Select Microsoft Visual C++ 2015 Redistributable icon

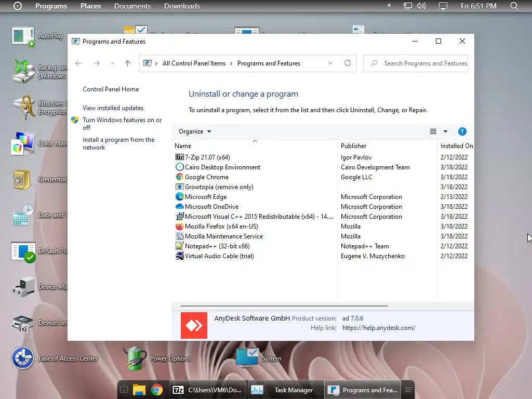[x=179, y=216]
